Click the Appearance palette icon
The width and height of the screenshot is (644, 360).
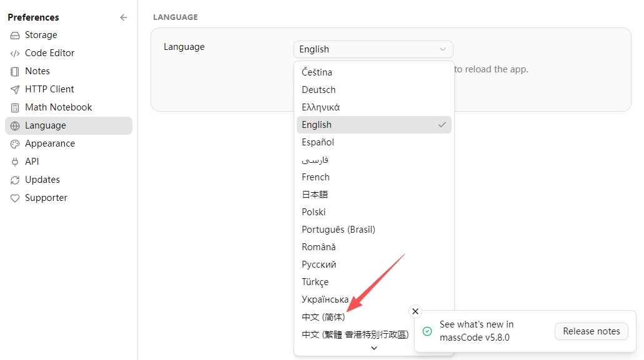tap(15, 144)
